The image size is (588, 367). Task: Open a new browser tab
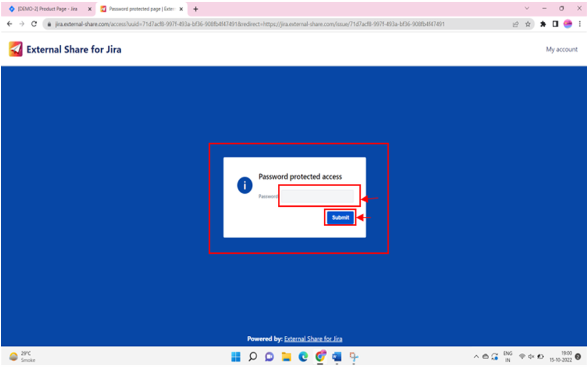tap(195, 9)
